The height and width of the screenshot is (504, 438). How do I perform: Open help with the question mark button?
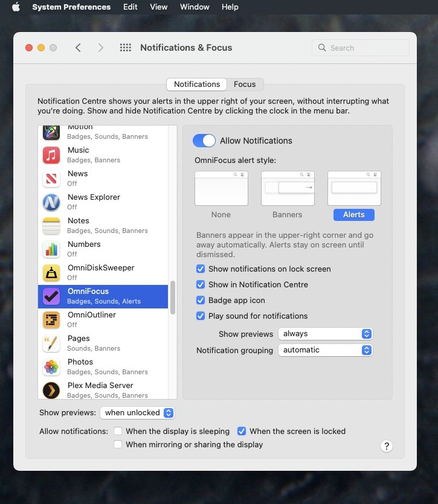point(387,446)
